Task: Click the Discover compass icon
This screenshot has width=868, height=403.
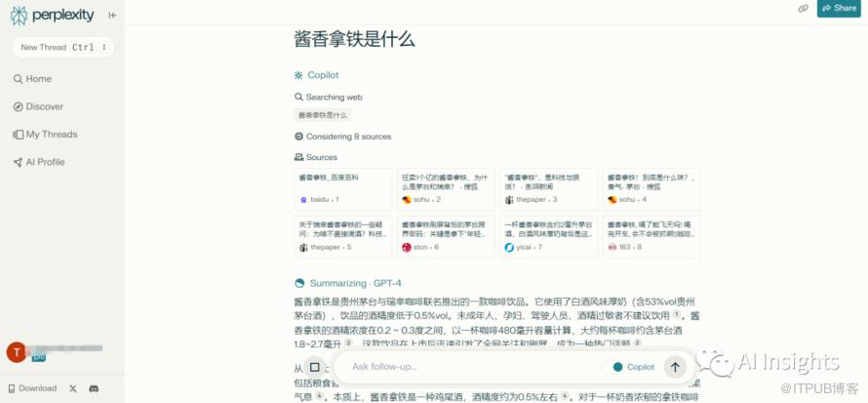Action: [19, 106]
